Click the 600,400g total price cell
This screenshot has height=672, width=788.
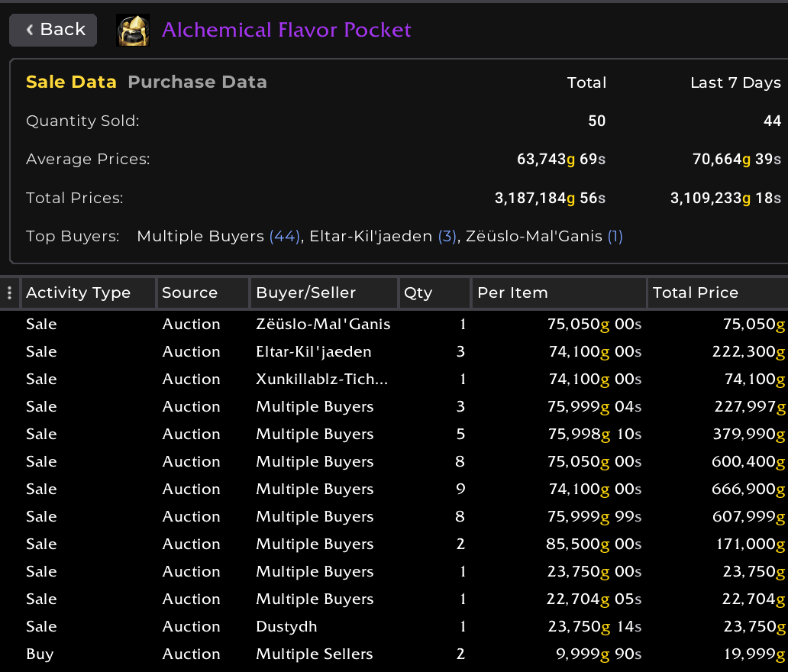pyautogui.click(x=748, y=462)
